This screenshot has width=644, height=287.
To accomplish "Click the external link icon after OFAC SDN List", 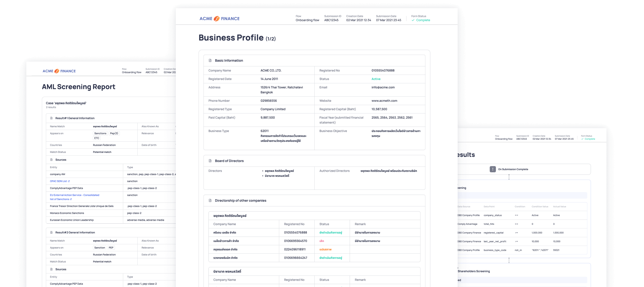I will (x=69, y=181).
